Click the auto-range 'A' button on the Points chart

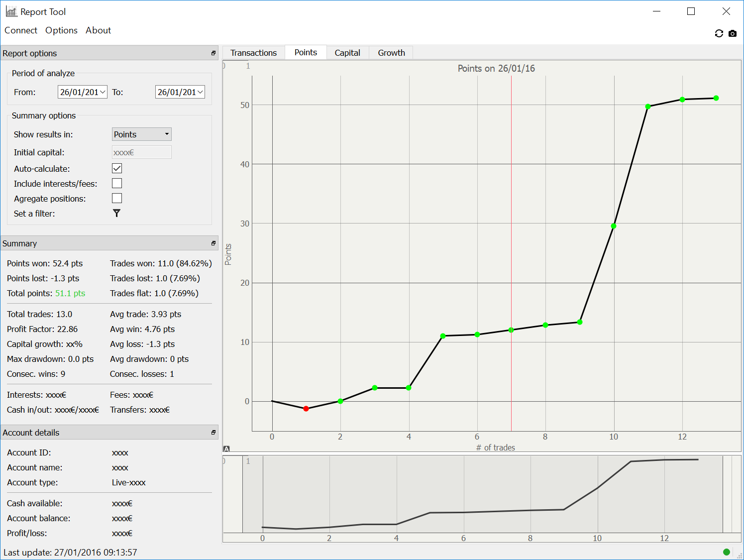pos(226,448)
